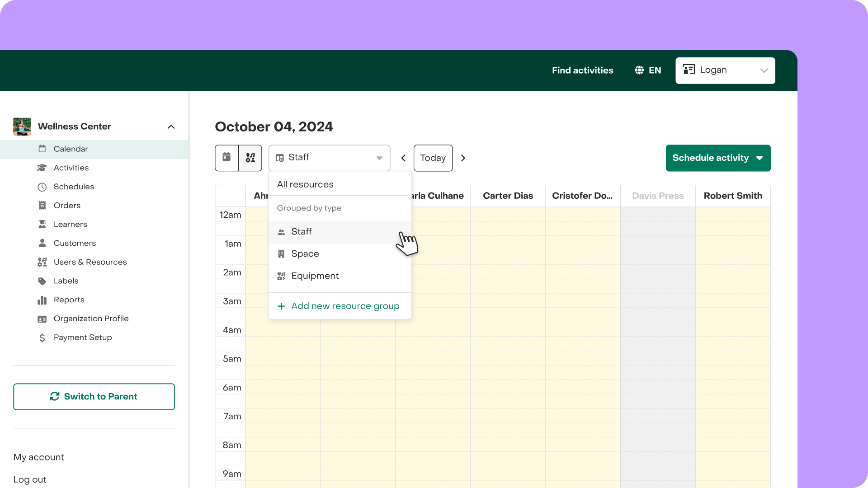Choose Equipment in the resource menu
Screen dimensions: 868x488
click(315, 276)
